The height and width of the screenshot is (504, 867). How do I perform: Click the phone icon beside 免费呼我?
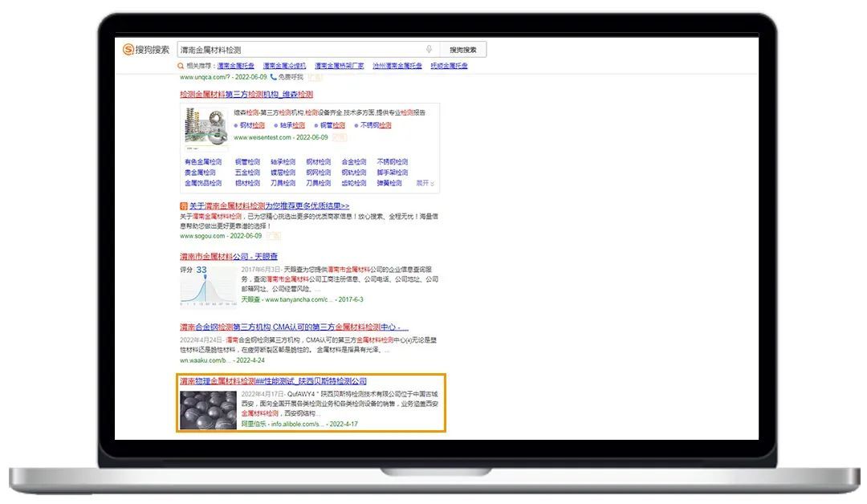(273, 77)
